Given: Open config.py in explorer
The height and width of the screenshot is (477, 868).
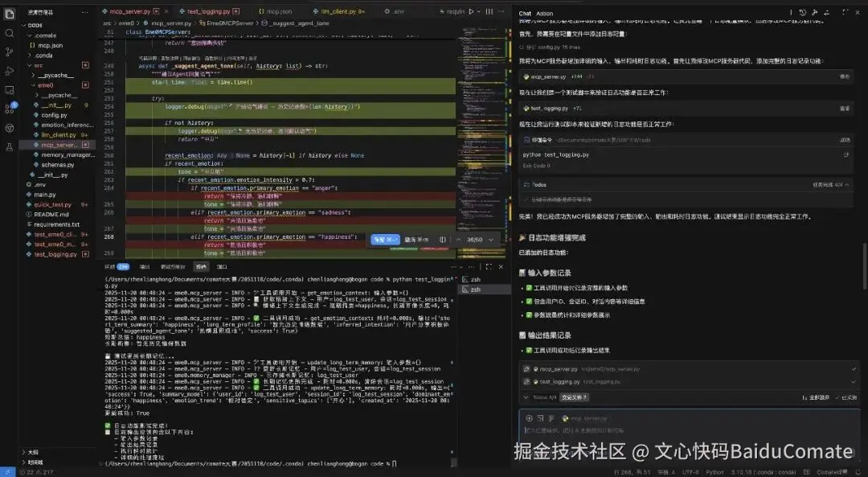Looking at the screenshot, I should coord(54,115).
